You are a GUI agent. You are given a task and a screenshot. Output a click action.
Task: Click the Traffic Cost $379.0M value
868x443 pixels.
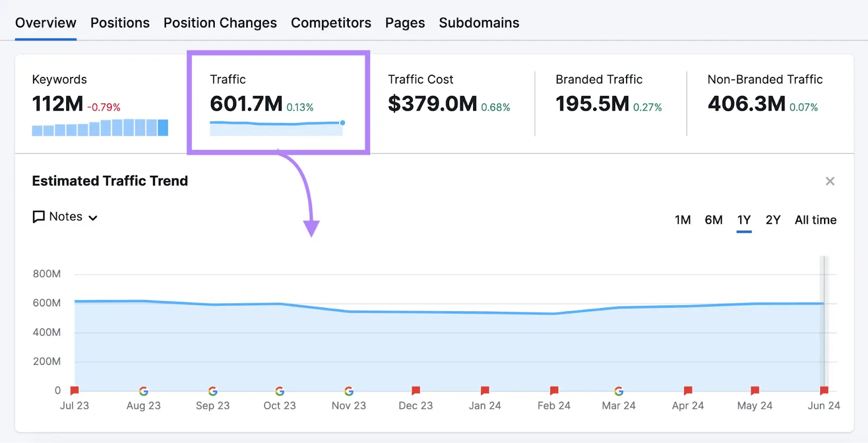(x=432, y=104)
